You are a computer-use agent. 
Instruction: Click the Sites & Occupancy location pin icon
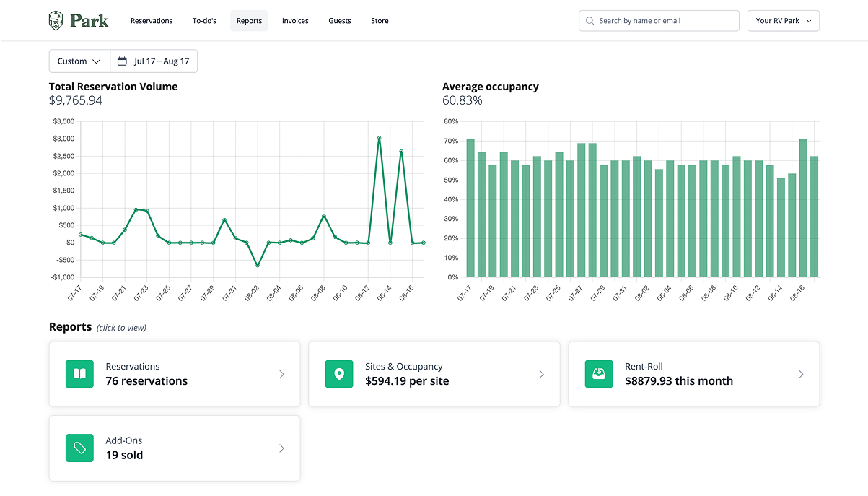pos(339,374)
